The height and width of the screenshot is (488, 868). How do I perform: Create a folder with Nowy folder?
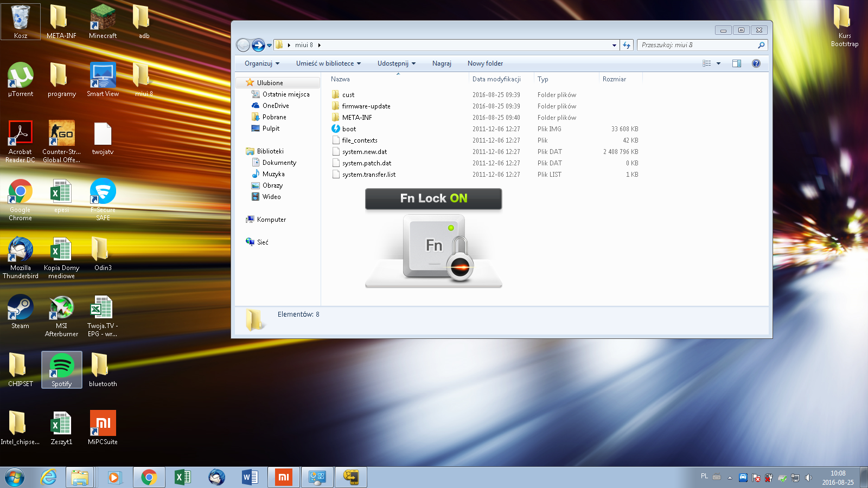pos(485,63)
